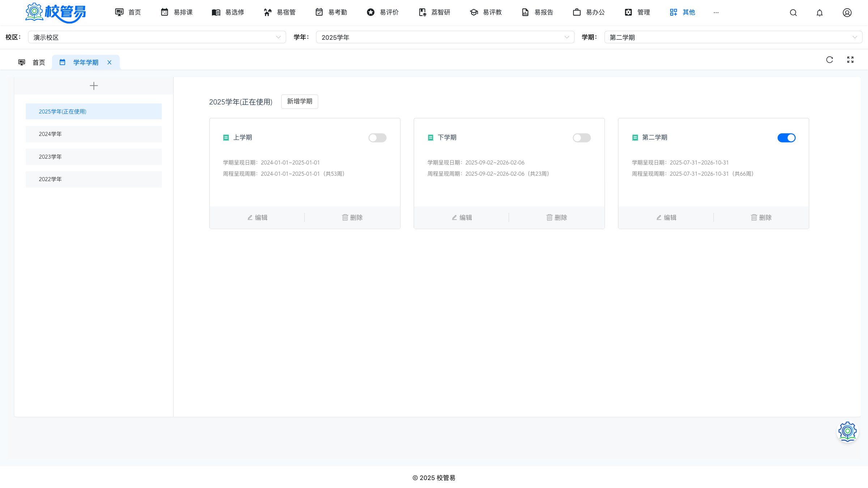Open the search icon in top bar
Viewport: 868px width, 488px height.
pos(793,13)
